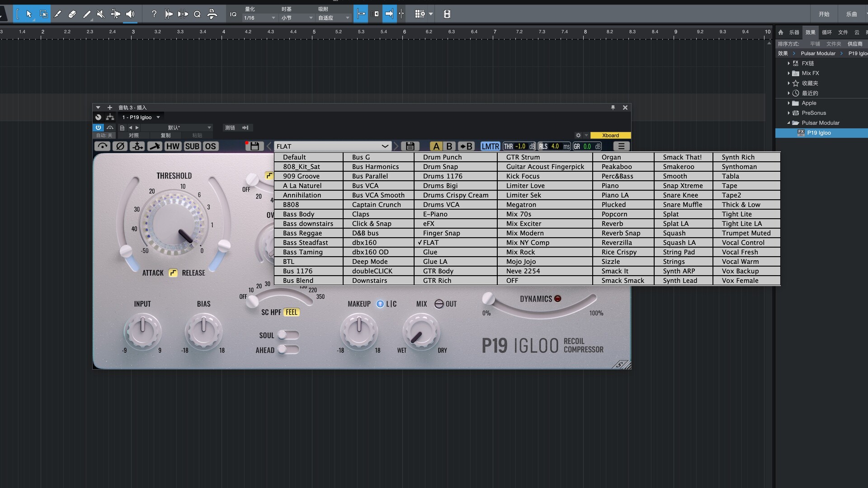Click the 乐曲 button
This screenshot has width=868, height=488.
[851, 14]
